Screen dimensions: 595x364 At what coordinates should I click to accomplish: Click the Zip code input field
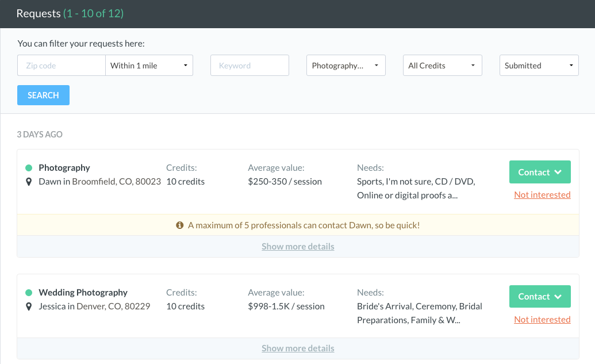tap(61, 66)
